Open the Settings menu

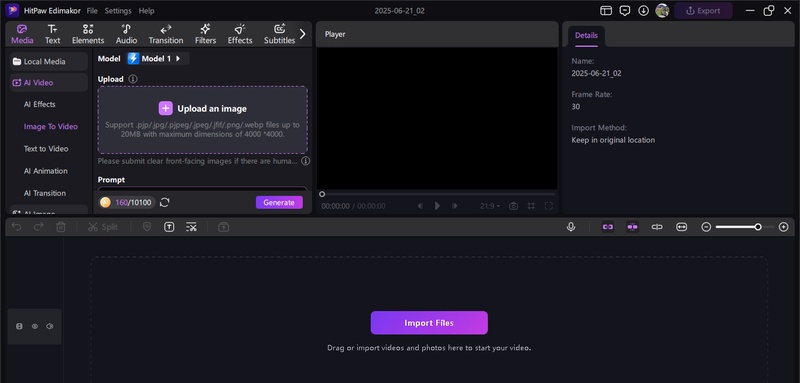pos(118,11)
